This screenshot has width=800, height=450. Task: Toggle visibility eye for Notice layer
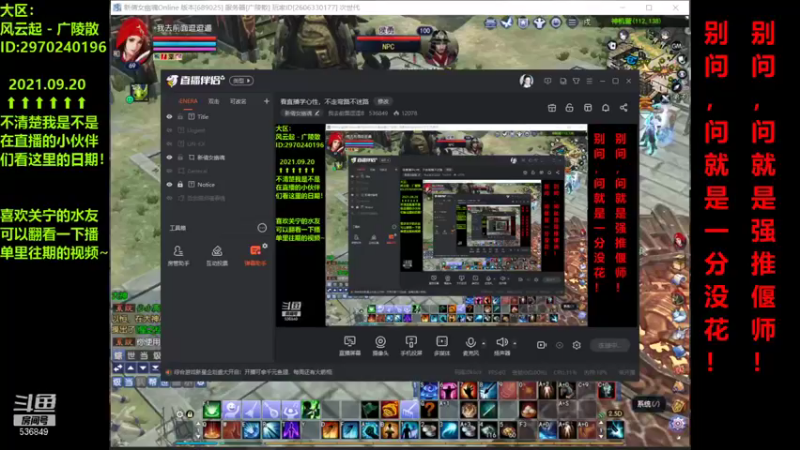[x=169, y=185]
